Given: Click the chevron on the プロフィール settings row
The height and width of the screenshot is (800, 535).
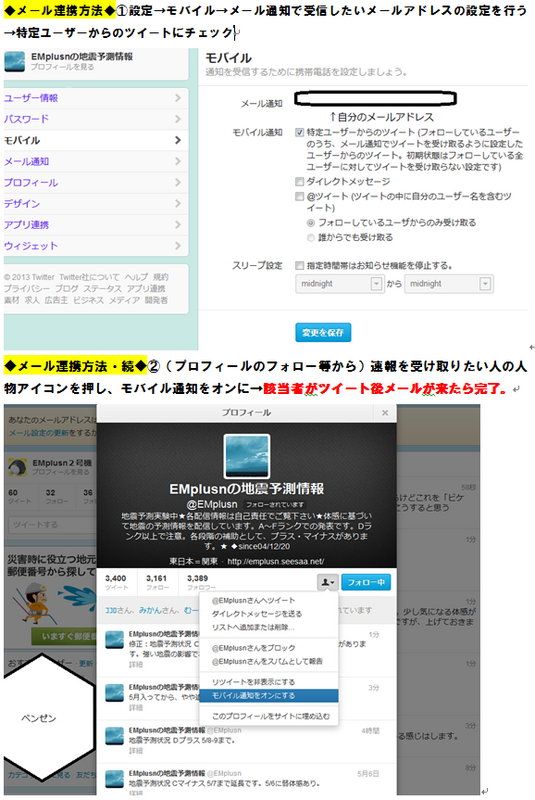Looking at the screenshot, I should click(177, 182).
